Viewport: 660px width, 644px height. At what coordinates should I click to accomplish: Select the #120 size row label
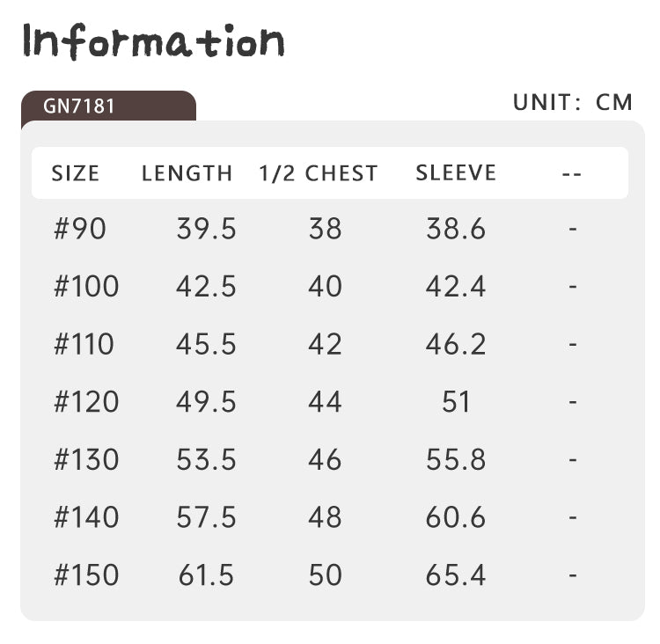(86, 401)
